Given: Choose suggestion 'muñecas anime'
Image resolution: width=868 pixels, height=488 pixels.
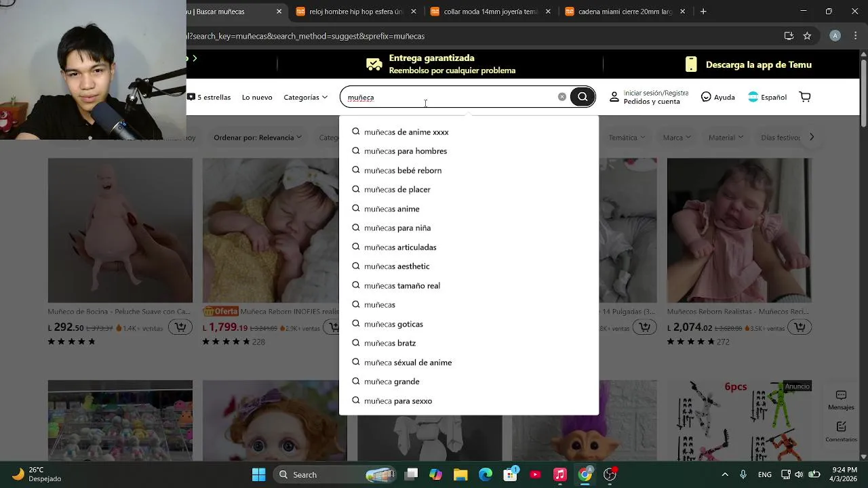Looking at the screenshot, I should coord(469,209).
